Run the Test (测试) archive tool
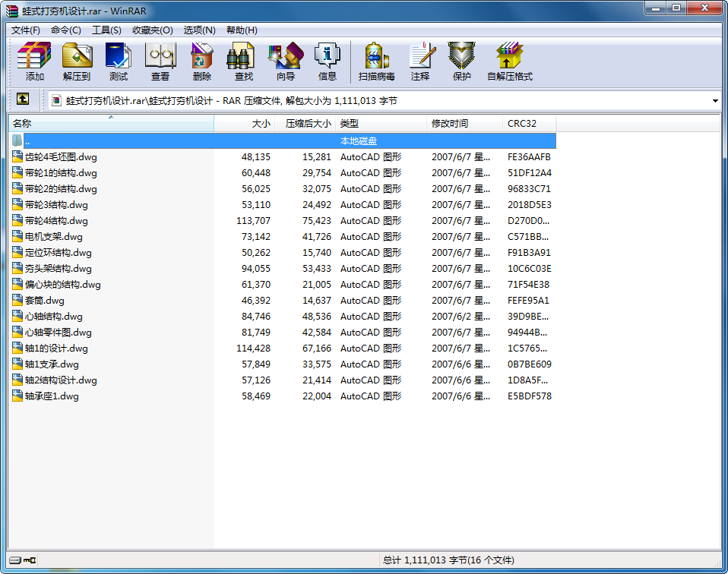 pos(118,61)
